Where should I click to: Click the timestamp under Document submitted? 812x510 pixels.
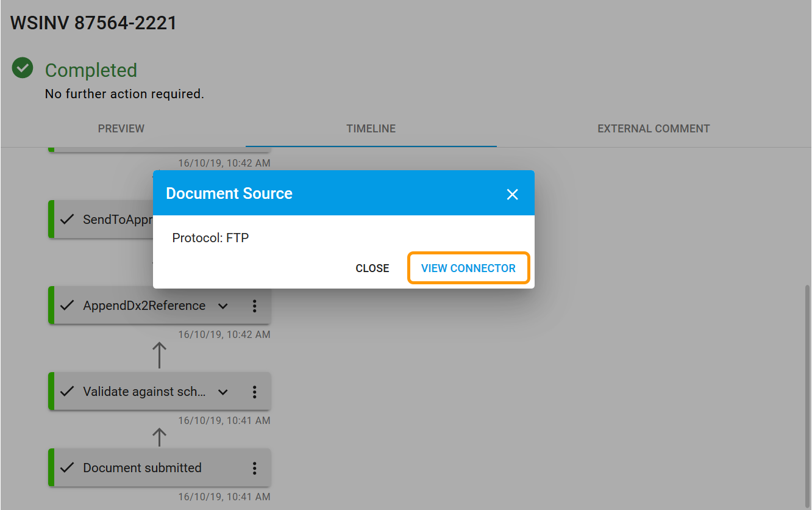224,496
